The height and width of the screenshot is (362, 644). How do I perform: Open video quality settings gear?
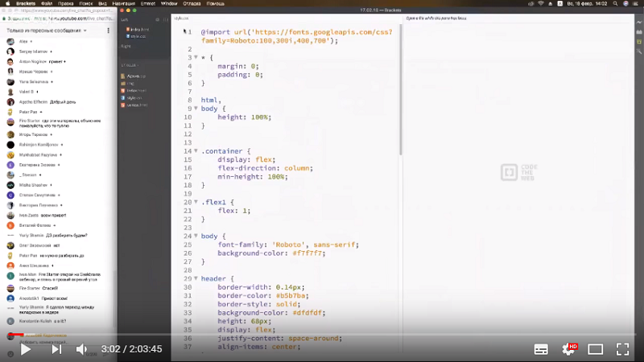568,349
